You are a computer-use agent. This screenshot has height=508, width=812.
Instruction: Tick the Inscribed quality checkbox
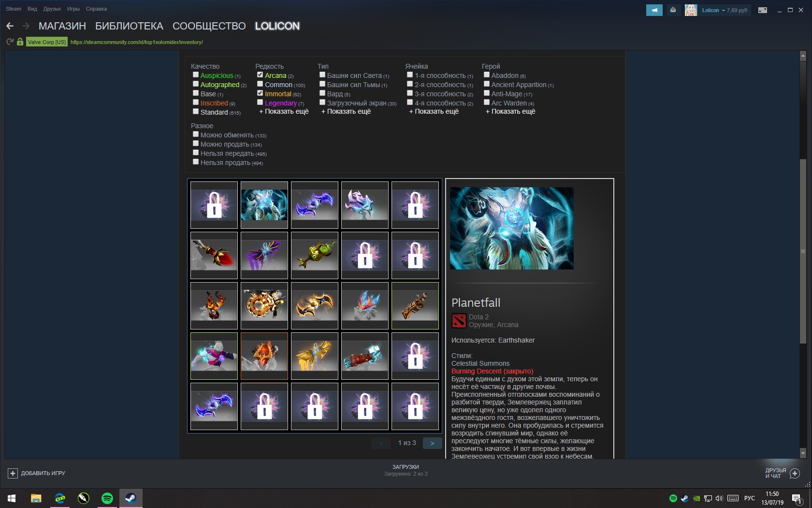point(196,103)
